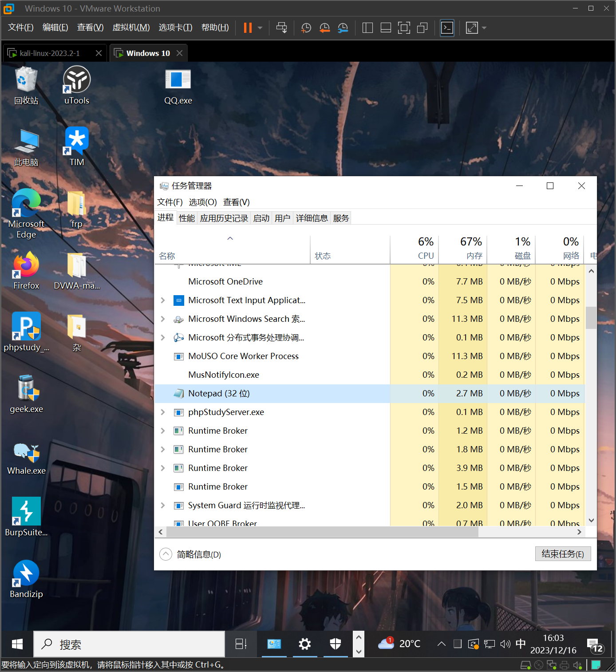The height and width of the screenshot is (672, 616).
Task: Select the phpstudy desktop shortcut
Action: tap(26, 332)
